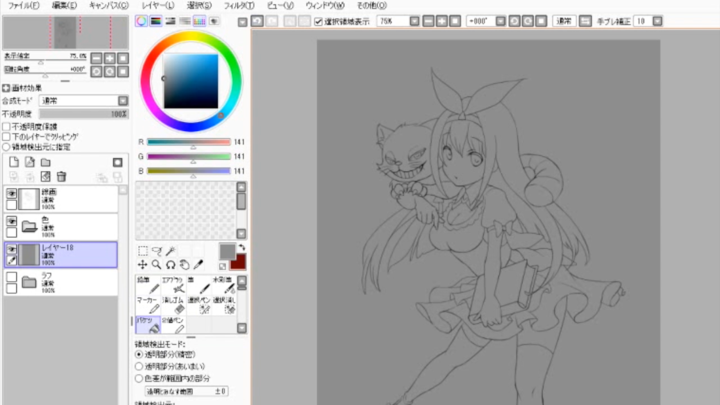Select the Move tool

(x=143, y=264)
